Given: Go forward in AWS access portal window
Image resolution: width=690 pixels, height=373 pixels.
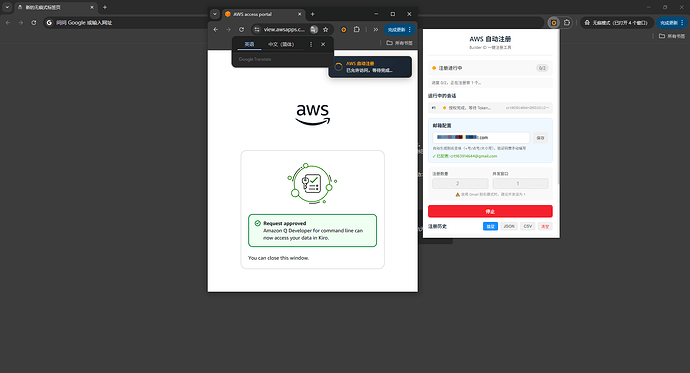Looking at the screenshot, I should 228,29.
